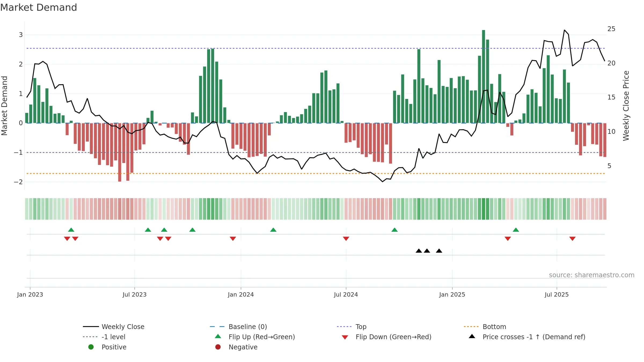Screen dimensions: 644x362
Task: Click the red Negative legend dot
Action: 218,347
